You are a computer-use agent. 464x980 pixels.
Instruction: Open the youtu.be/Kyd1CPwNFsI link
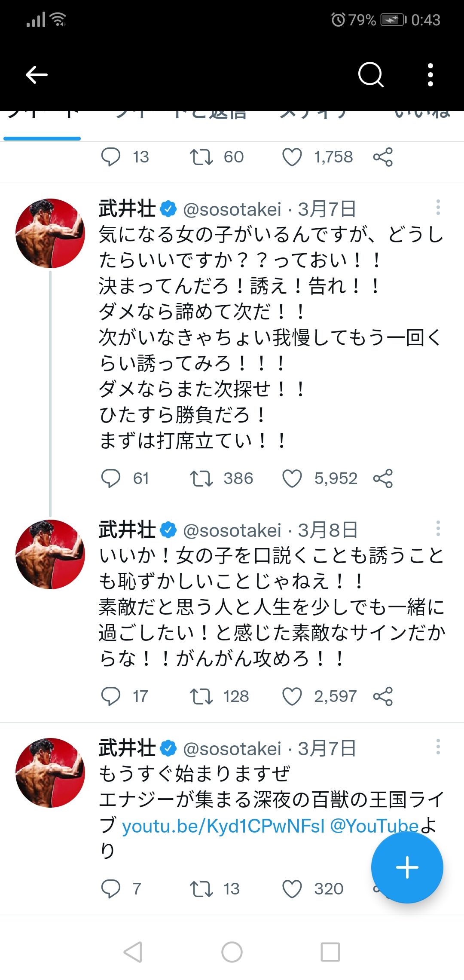point(223,826)
